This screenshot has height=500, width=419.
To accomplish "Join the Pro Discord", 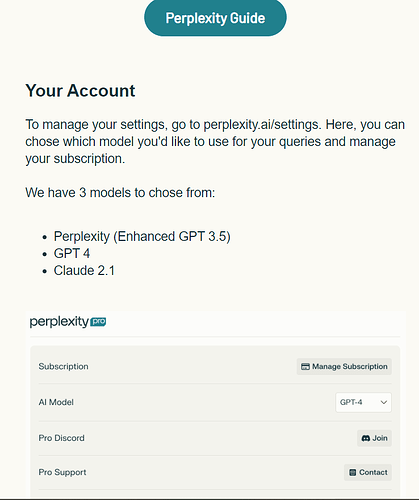I will (374, 438).
